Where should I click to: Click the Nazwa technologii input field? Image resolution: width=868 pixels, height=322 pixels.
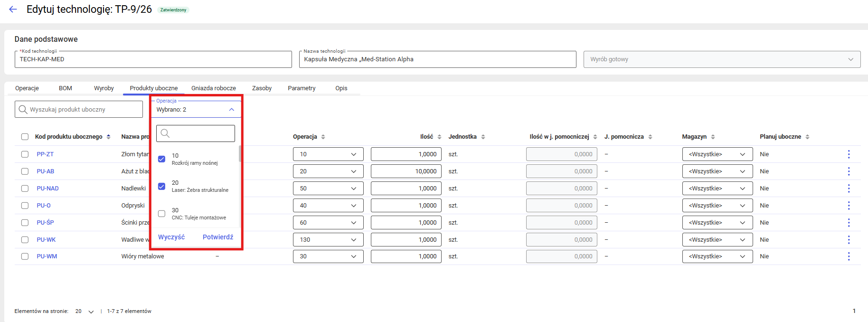pyautogui.click(x=437, y=59)
